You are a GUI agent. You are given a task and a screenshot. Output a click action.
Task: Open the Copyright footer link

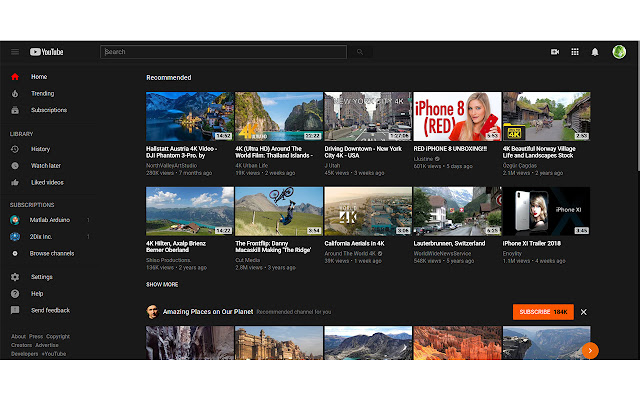pos(58,336)
